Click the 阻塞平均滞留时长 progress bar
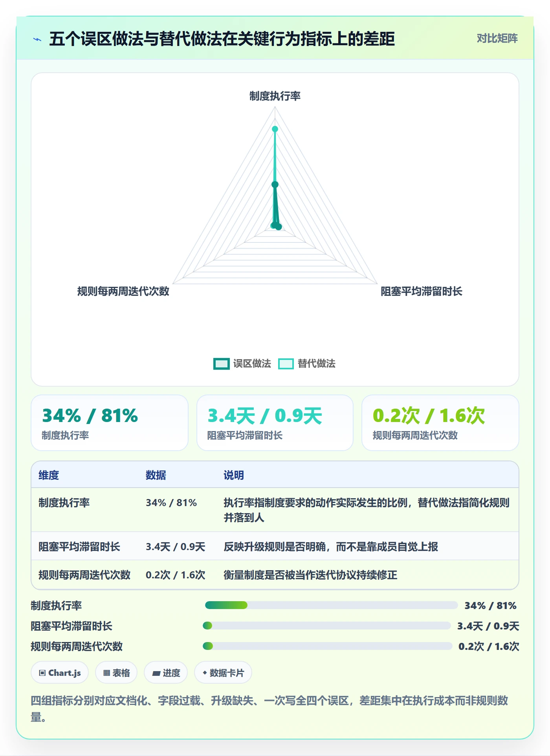The width and height of the screenshot is (550, 756). pos(327,626)
